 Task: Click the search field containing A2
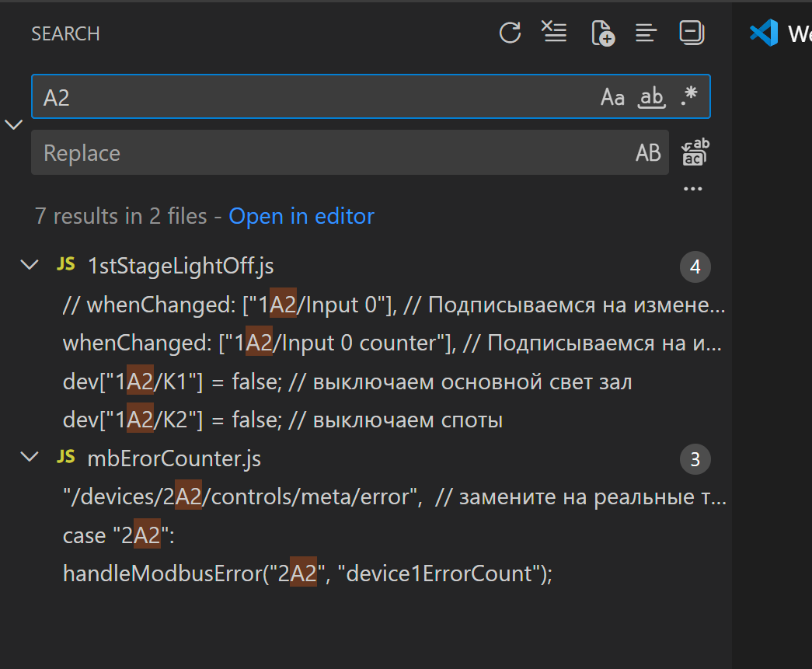311,97
